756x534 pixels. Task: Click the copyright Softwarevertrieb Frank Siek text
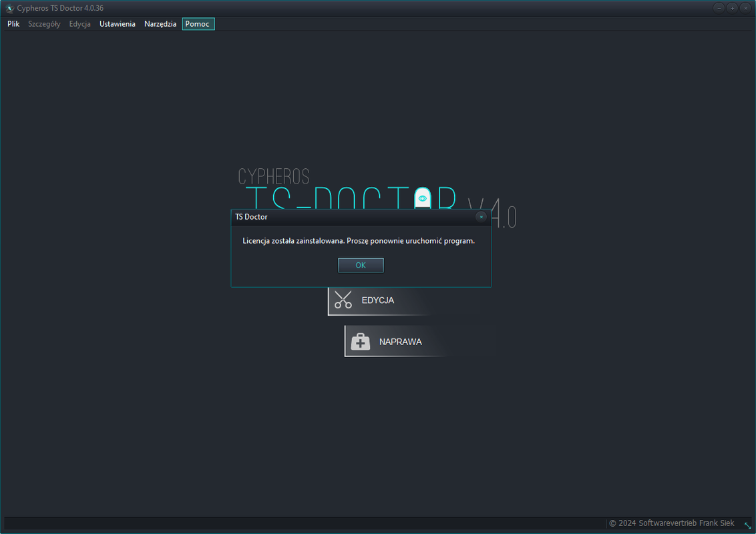coord(672,523)
